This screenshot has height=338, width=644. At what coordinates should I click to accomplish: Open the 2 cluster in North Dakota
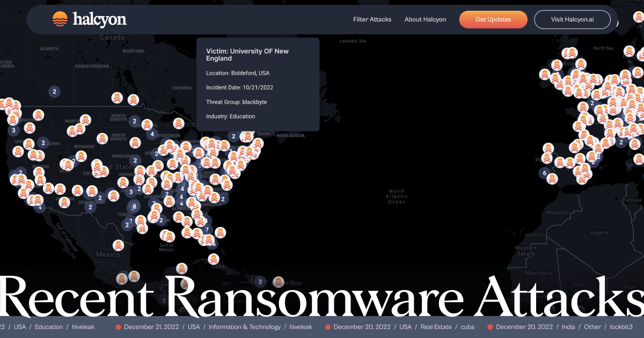[135, 121]
